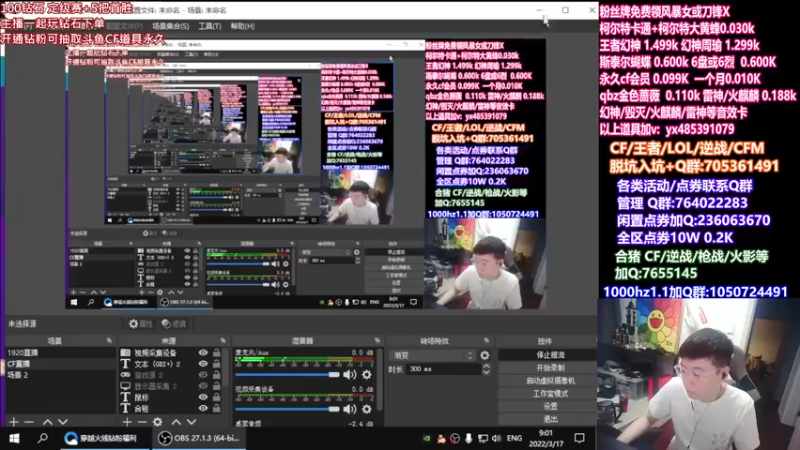Open 工具(T) menu
The width and height of the screenshot is (800, 450).
[210, 26]
